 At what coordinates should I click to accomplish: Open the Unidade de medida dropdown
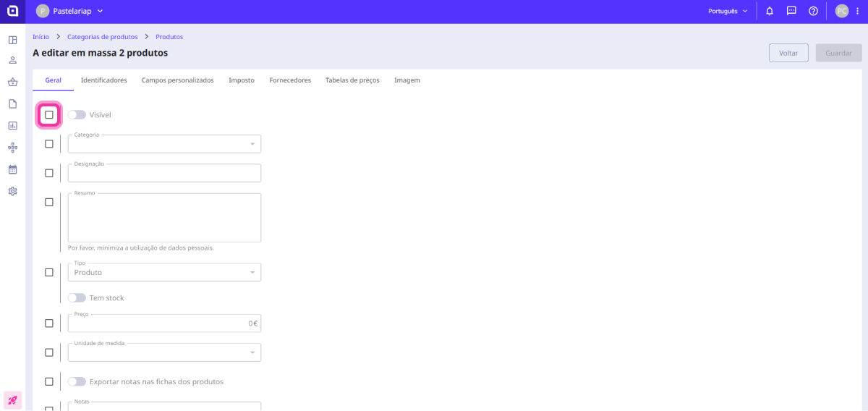pyautogui.click(x=164, y=352)
